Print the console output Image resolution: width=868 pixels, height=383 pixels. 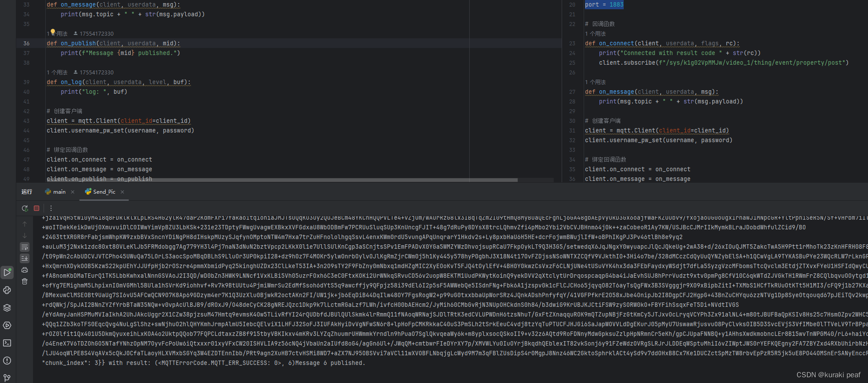(25, 270)
